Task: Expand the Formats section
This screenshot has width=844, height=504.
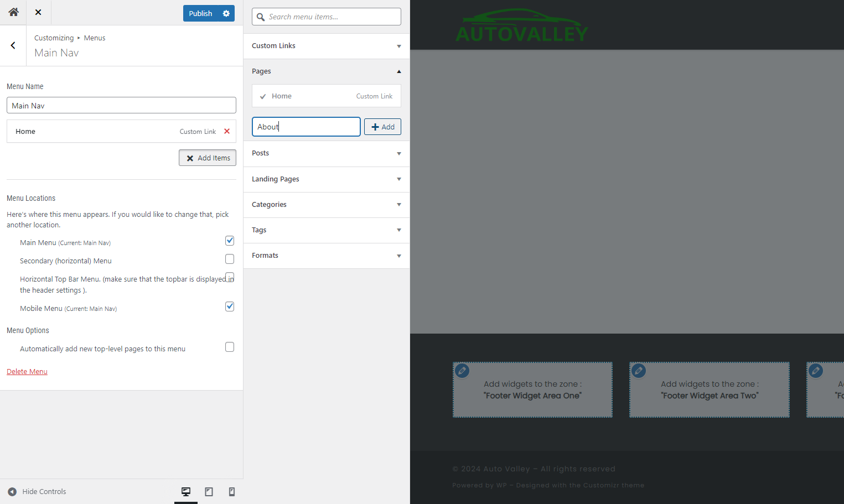Action: point(327,256)
